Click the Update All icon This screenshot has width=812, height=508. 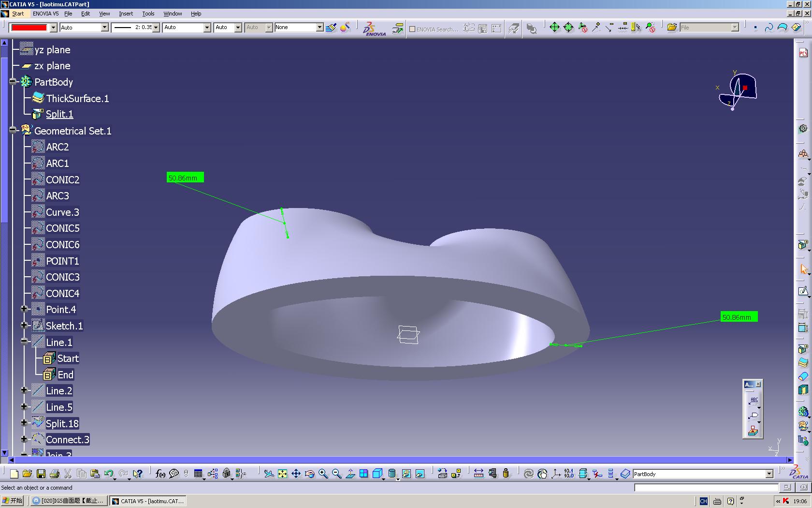[528, 474]
